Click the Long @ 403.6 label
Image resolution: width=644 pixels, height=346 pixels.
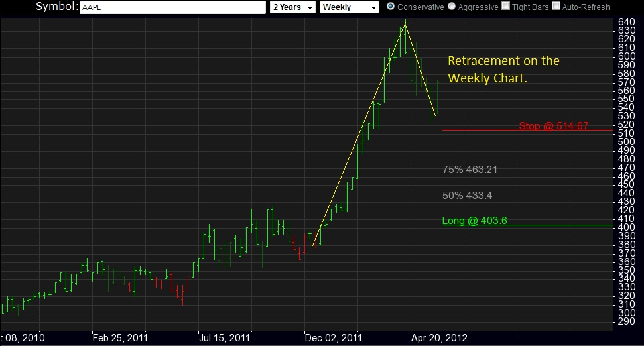pyautogui.click(x=474, y=221)
